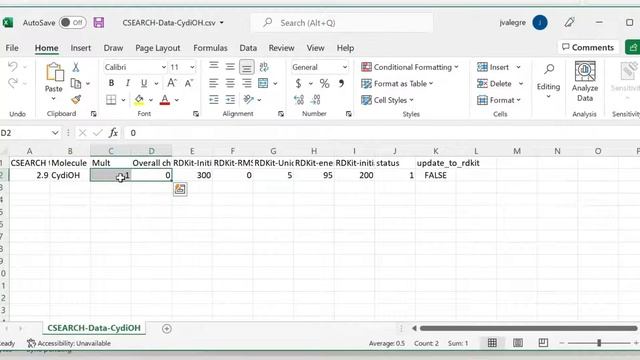Open Format cells dropdown
Viewport: 640px width, 360px height.
pyautogui.click(x=499, y=100)
